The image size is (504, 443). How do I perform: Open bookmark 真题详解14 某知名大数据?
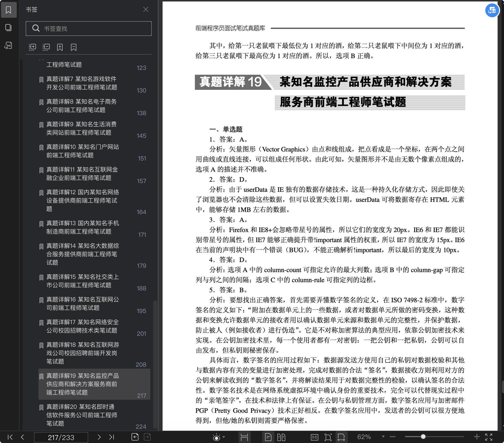click(94, 254)
